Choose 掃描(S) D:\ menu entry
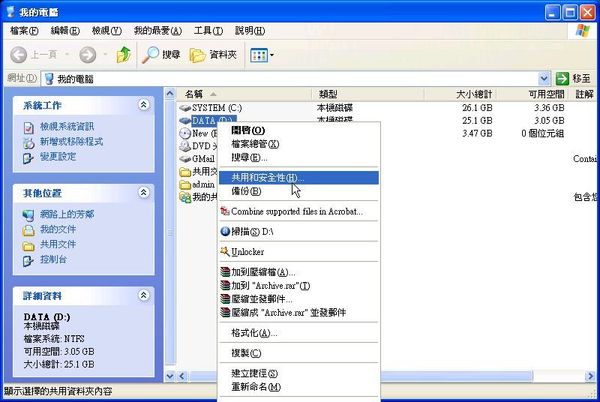This screenshot has width=600, height=402. pyautogui.click(x=299, y=231)
